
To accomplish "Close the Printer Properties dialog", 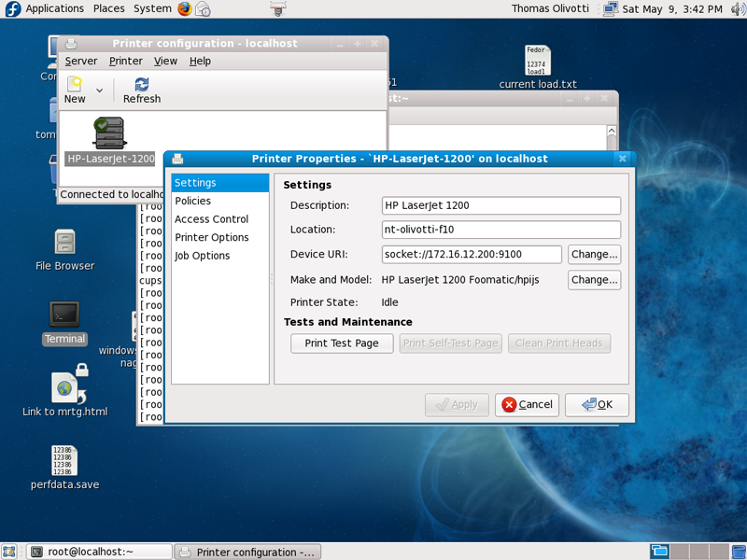I will (622, 159).
